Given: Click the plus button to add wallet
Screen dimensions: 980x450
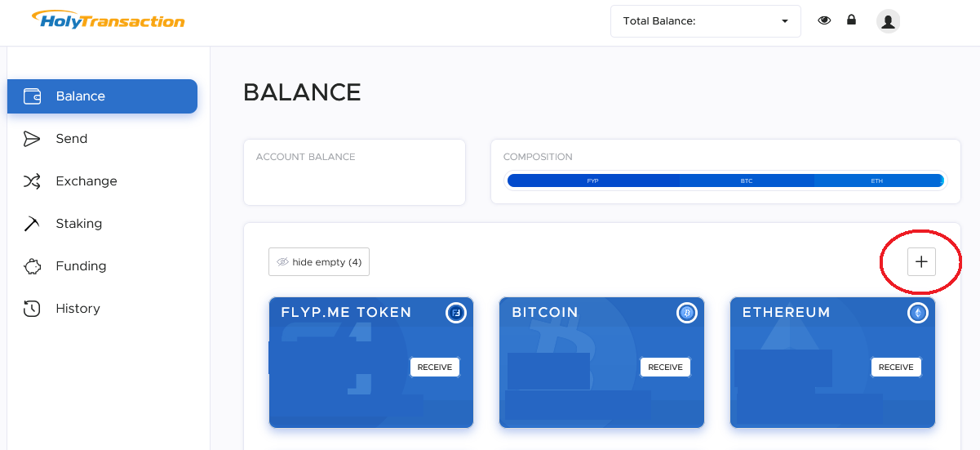Looking at the screenshot, I should (x=921, y=262).
